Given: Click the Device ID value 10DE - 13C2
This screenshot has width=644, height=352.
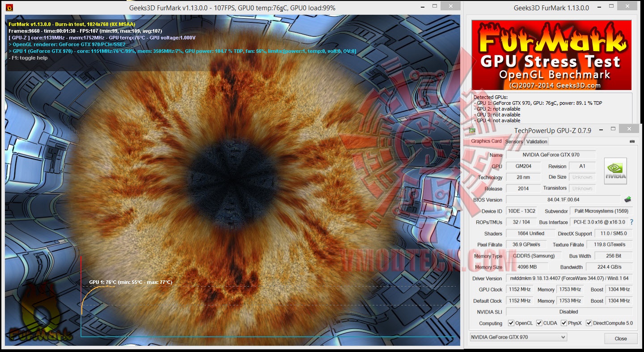Looking at the screenshot, I should pos(521,211).
